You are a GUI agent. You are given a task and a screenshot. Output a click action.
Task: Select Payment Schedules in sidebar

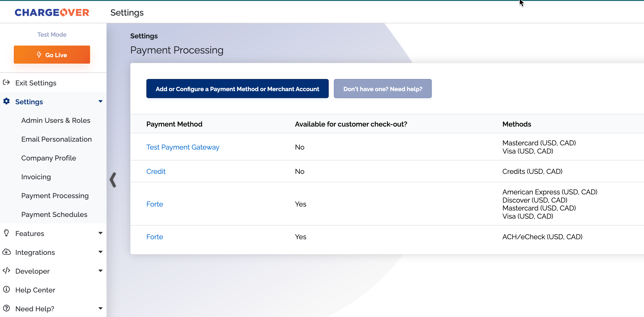click(x=54, y=214)
